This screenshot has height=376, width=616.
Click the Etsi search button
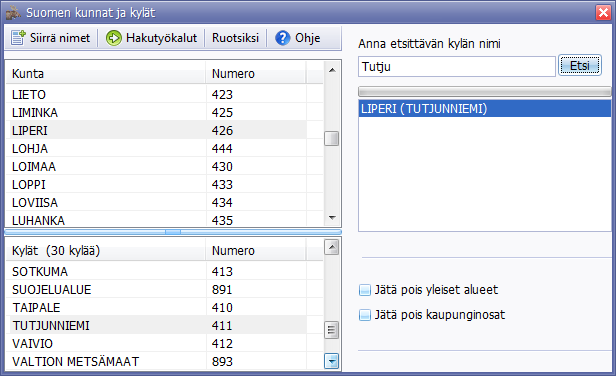pyautogui.click(x=580, y=65)
